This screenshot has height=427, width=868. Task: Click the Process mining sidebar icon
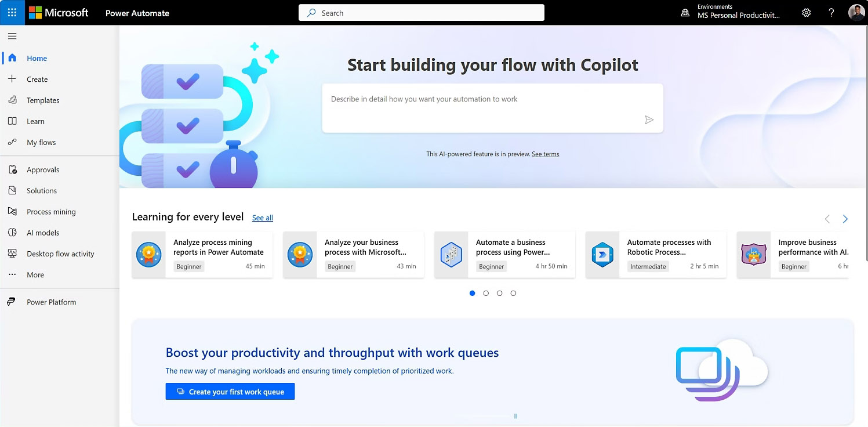[12, 212]
